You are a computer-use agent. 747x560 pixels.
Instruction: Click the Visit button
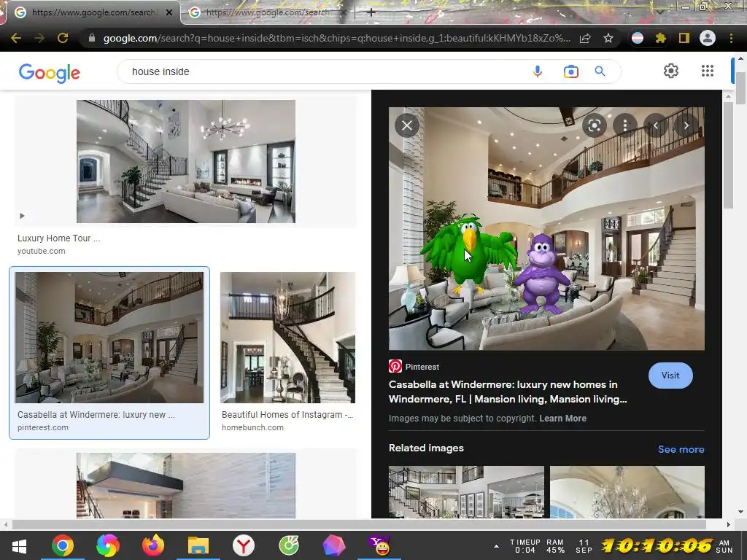(670, 376)
